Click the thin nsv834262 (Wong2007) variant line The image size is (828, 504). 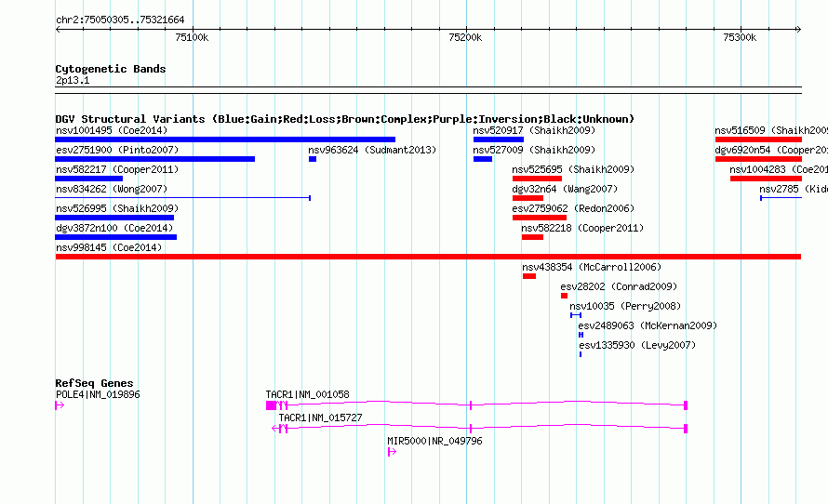click(182, 198)
